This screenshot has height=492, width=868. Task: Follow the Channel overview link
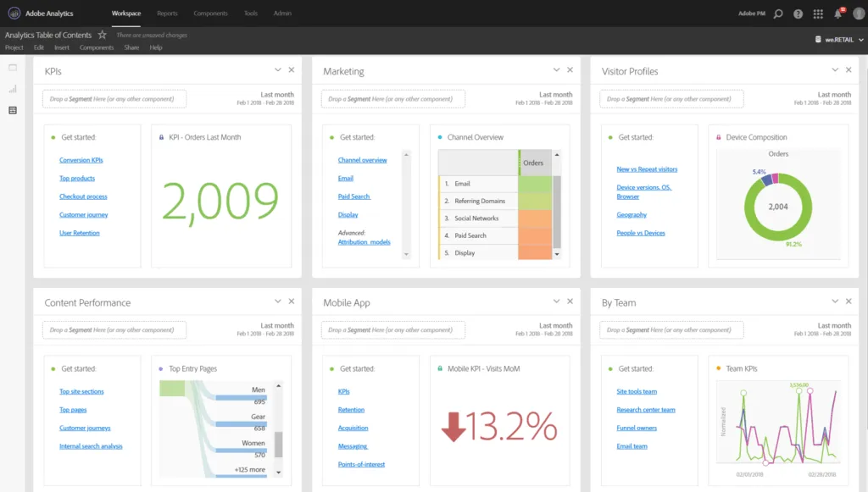363,160
